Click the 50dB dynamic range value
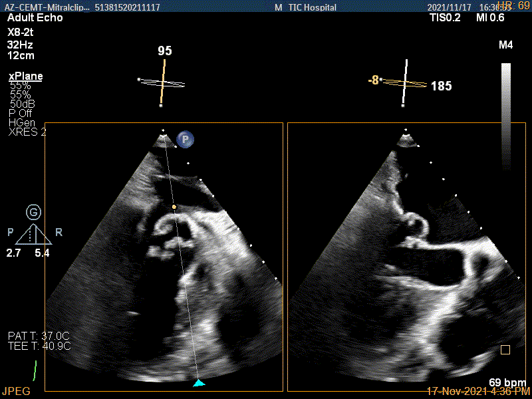The image size is (532, 399). point(21,104)
